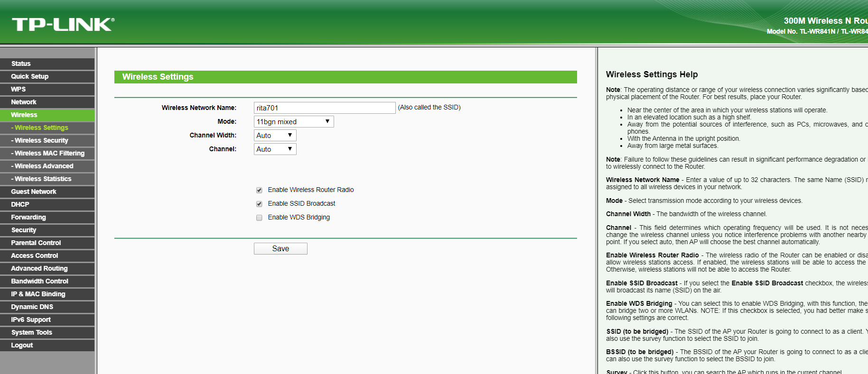View Wireless Statistics page
Viewport: 868px width, 374px height.
coord(47,179)
